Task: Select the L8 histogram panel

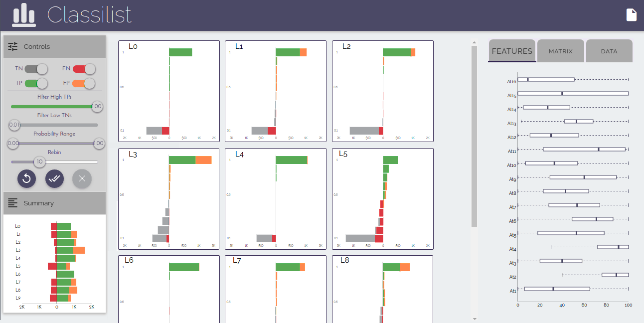Action: [383, 289]
